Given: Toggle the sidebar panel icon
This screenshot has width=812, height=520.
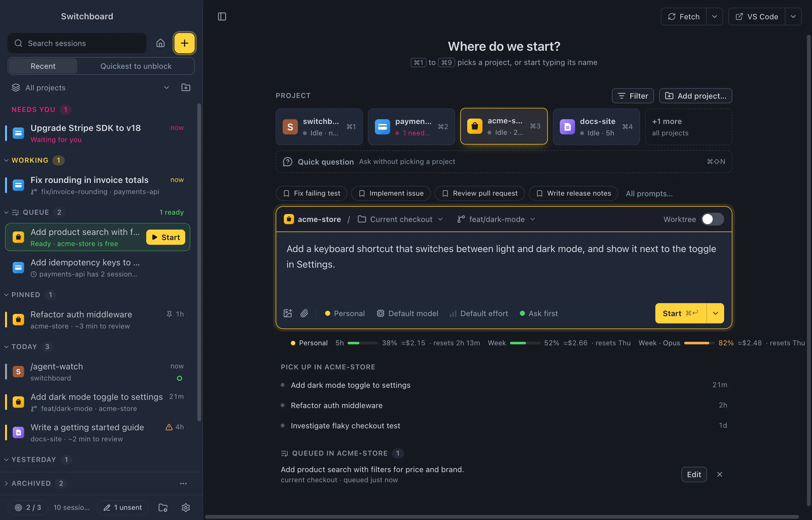Looking at the screenshot, I should tap(222, 16).
